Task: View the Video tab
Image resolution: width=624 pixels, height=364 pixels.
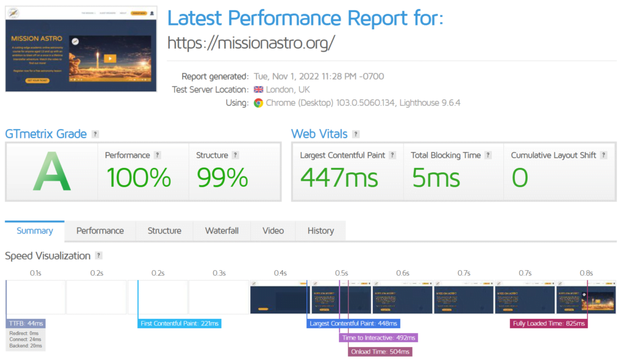Action: pyautogui.click(x=273, y=231)
